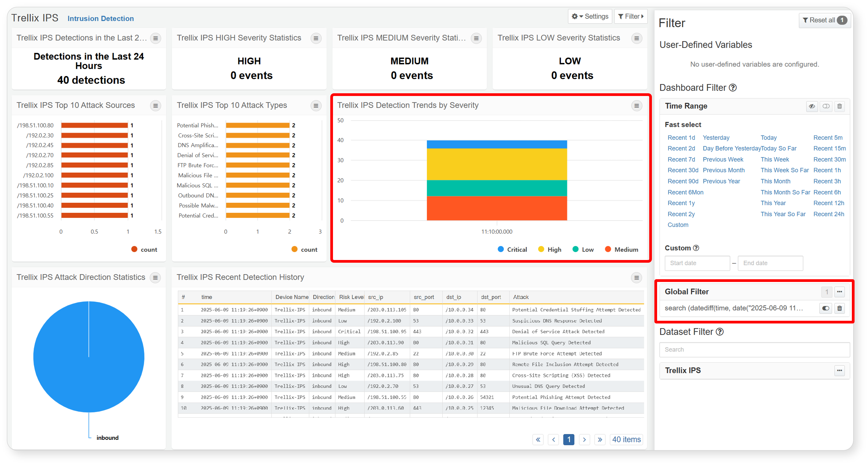Image resolution: width=868 pixels, height=465 pixels.
Task: Open menu of Recent Detection History widget
Action: [637, 278]
